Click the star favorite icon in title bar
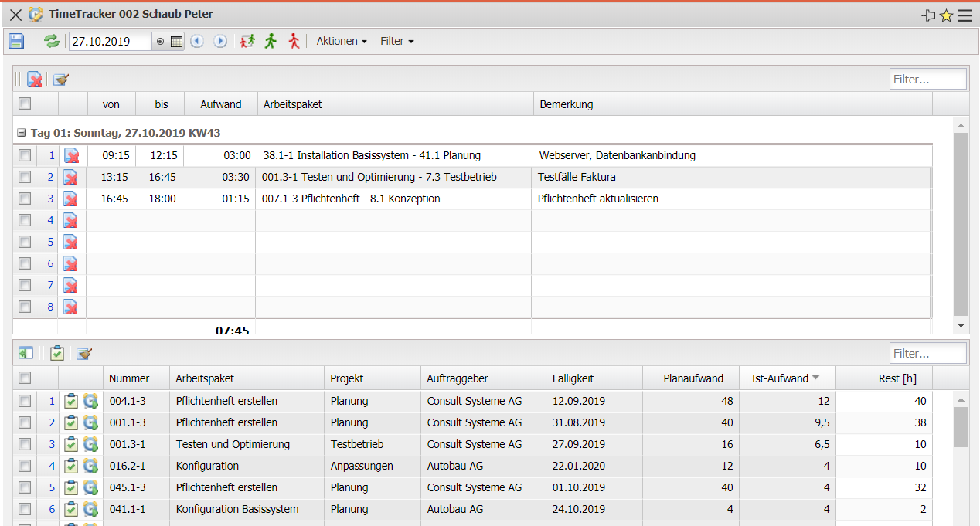This screenshot has width=980, height=526. tap(946, 15)
